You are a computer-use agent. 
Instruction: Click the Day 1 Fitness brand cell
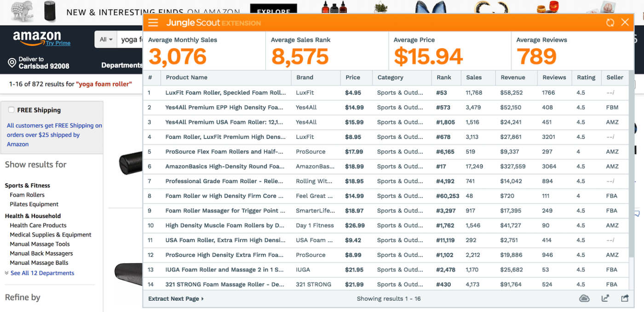(x=315, y=225)
